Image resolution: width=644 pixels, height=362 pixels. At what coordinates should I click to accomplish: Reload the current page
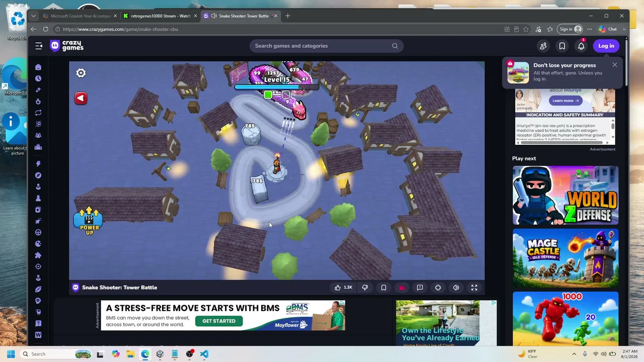click(x=45, y=29)
